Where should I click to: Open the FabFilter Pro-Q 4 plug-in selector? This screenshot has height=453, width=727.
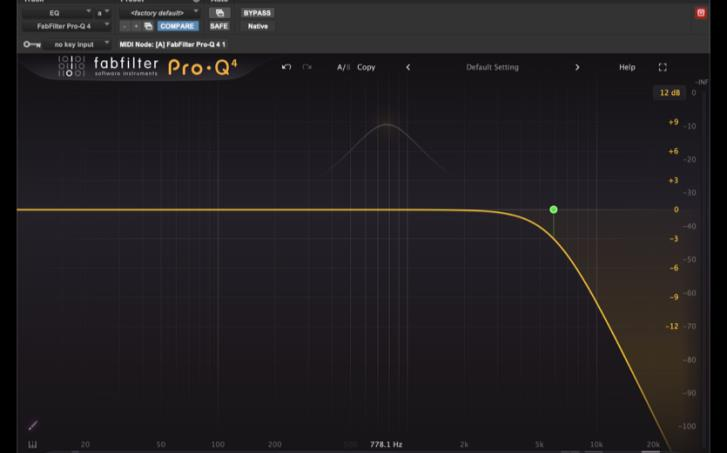[x=66, y=26]
